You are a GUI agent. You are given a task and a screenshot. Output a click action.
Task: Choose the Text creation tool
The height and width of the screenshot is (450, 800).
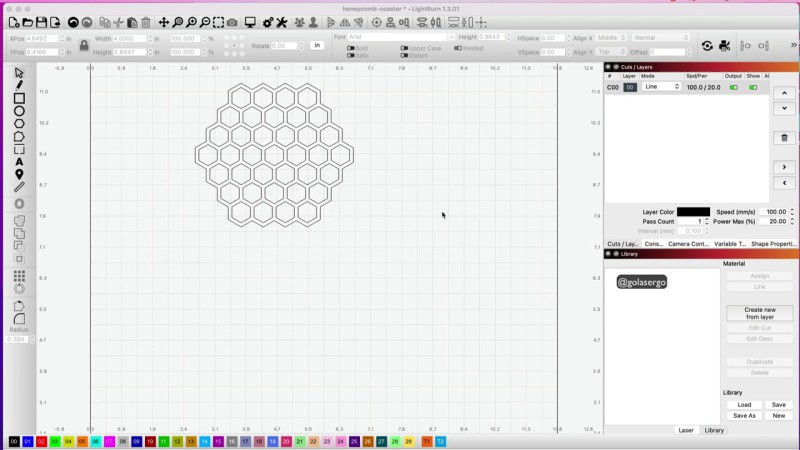pos(19,161)
